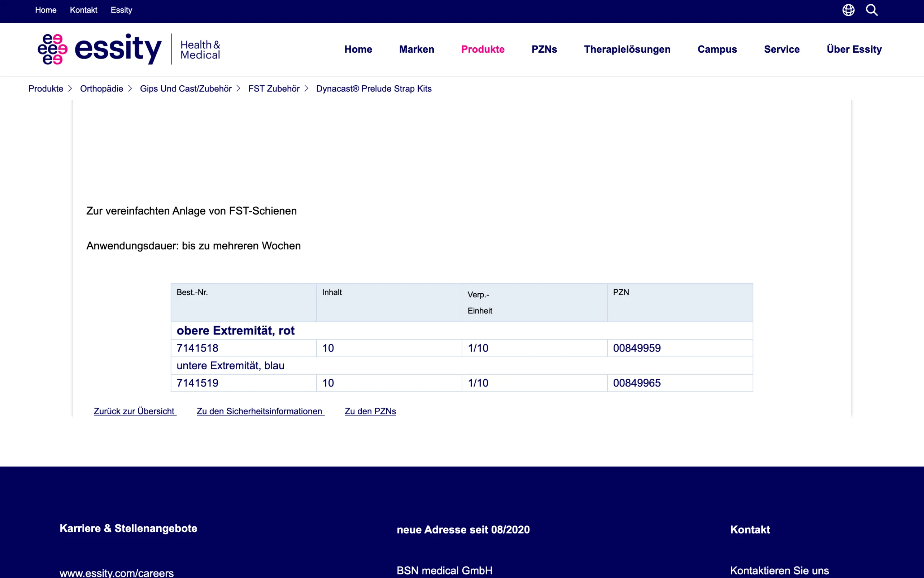
Task: Go to Gips Und Cast/Zubehör breadcrumb
Action: (x=186, y=89)
